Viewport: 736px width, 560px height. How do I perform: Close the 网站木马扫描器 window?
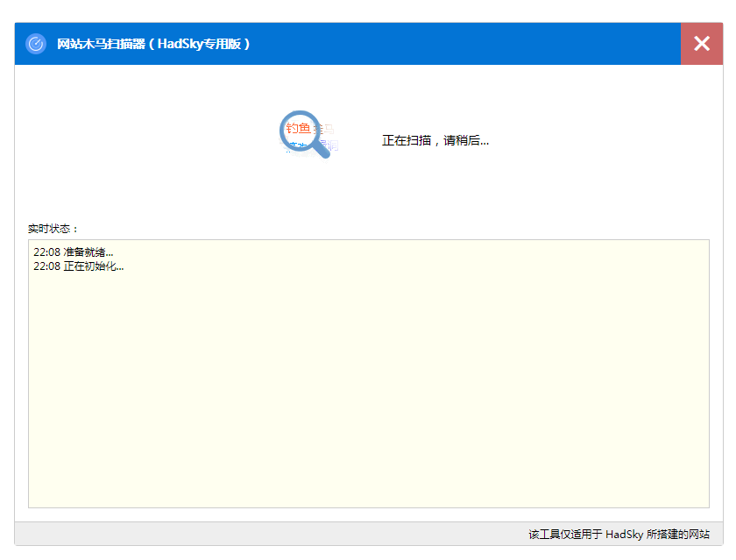click(701, 44)
